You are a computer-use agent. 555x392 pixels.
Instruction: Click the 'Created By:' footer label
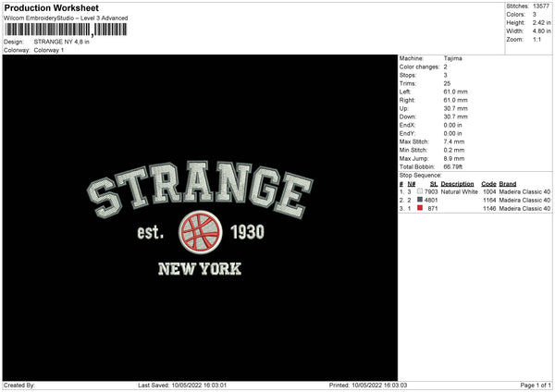(x=19, y=386)
